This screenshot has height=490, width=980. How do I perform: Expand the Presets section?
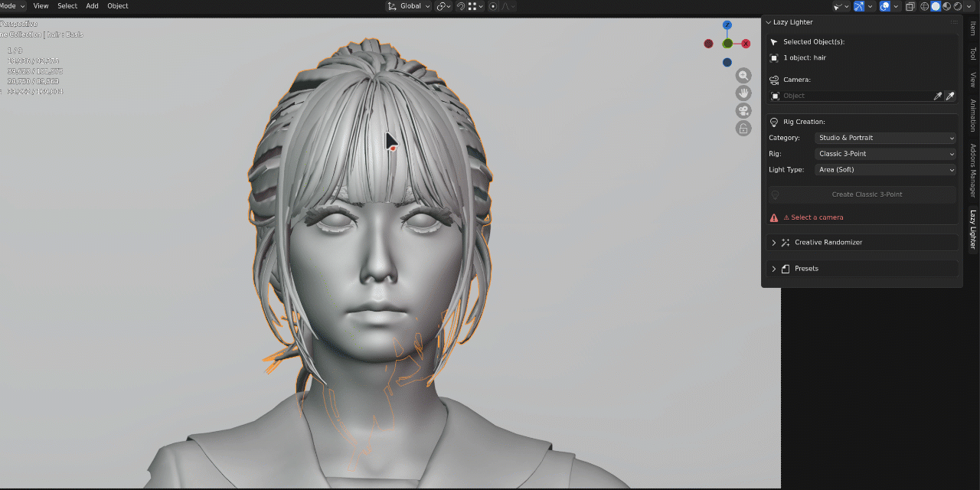pyautogui.click(x=862, y=269)
